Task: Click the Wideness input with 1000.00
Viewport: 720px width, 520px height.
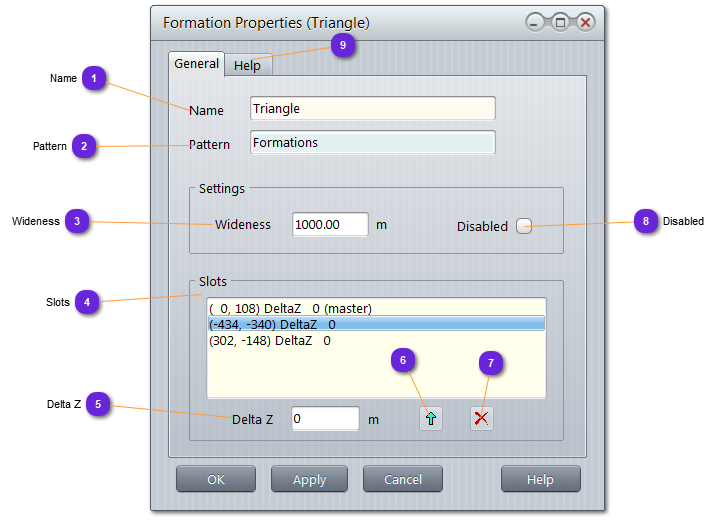Action: coord(330,225)
